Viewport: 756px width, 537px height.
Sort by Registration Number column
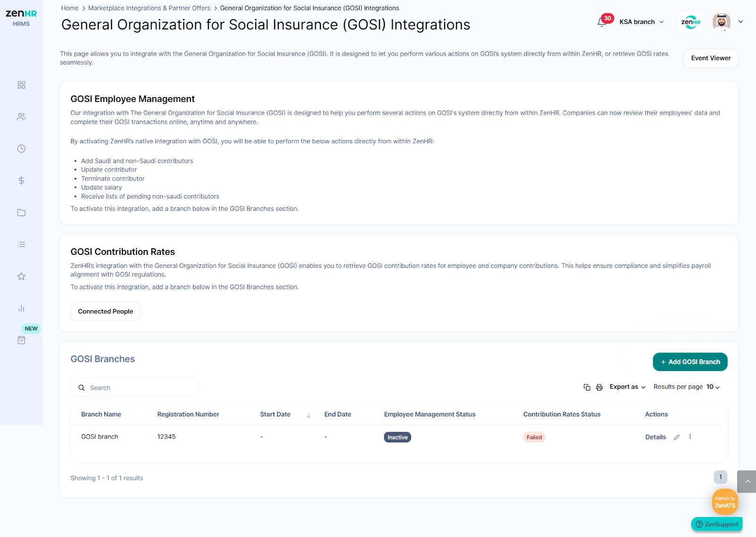point(188,415)
